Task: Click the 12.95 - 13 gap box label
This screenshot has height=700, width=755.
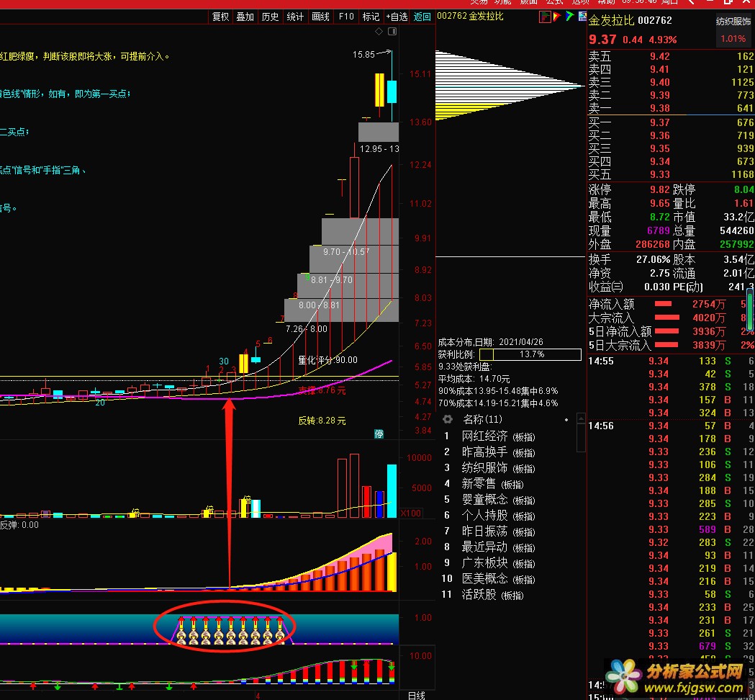Action: 379,149
